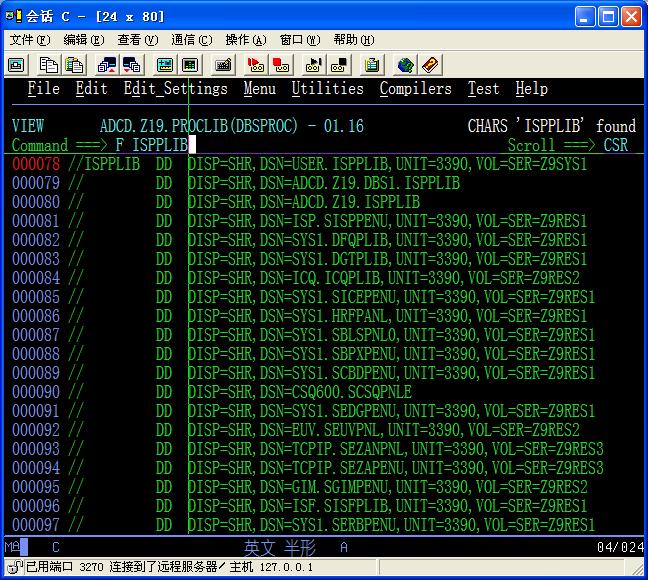
Task: Open Compilers in the ISPF action bar
Action: tap(415, 88)
